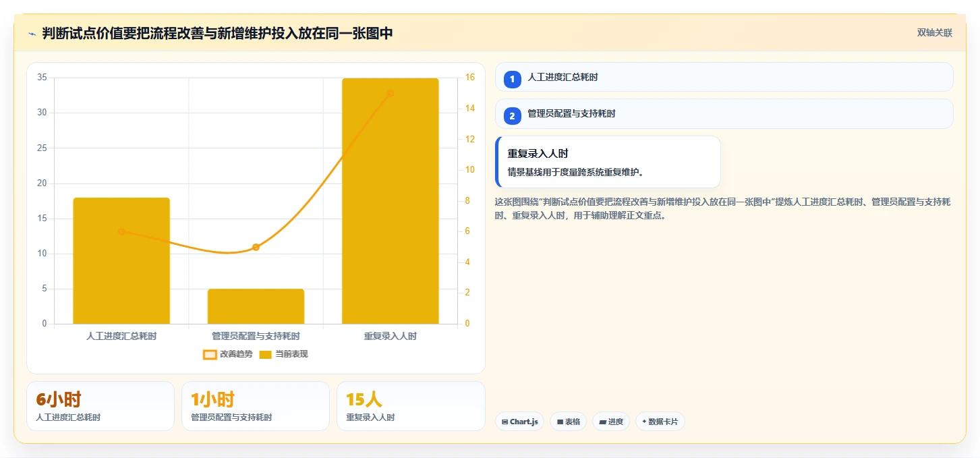Viewport: 980px width, 458px height.
Task: Click the blue number 1 badge
Action: pyautogui.click(x=512, y=80)
